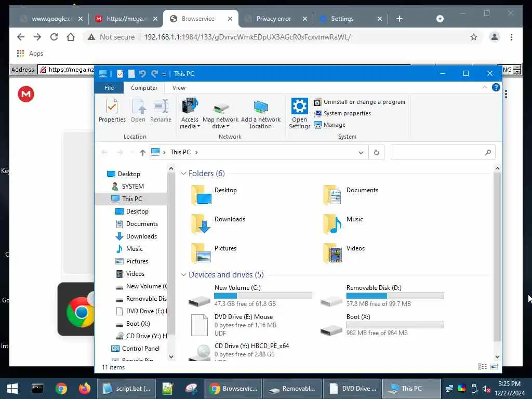Open the Windows Start menu

click(x=12, y=389)
